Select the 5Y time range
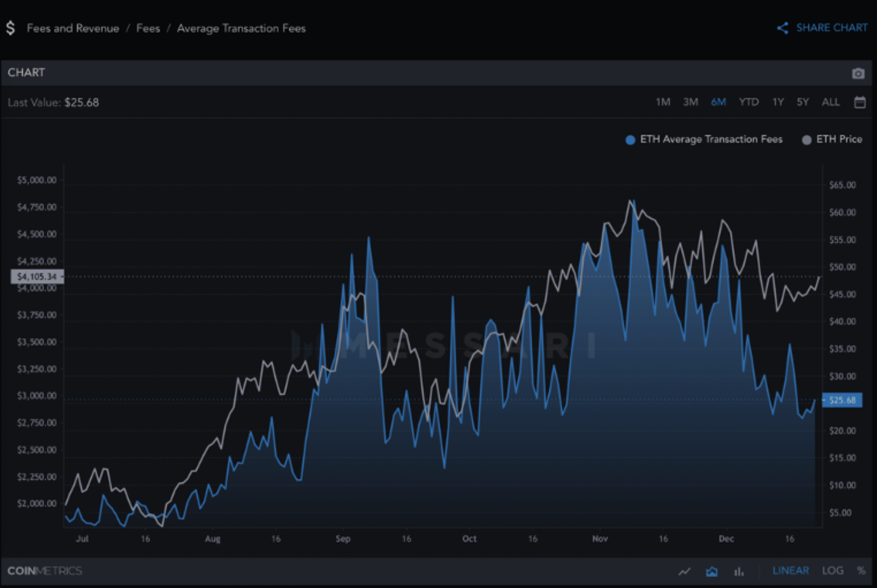This screenshot has width=877, height=588. 802,102
